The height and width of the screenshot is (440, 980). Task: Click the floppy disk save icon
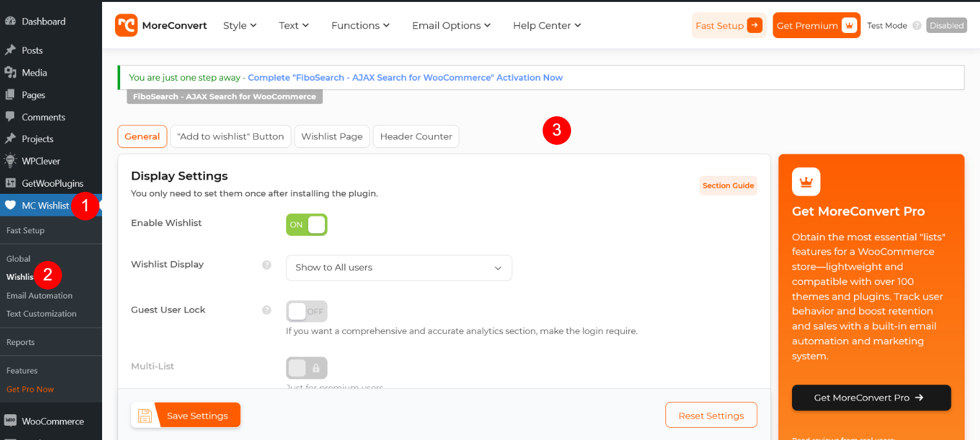[145, 415]
